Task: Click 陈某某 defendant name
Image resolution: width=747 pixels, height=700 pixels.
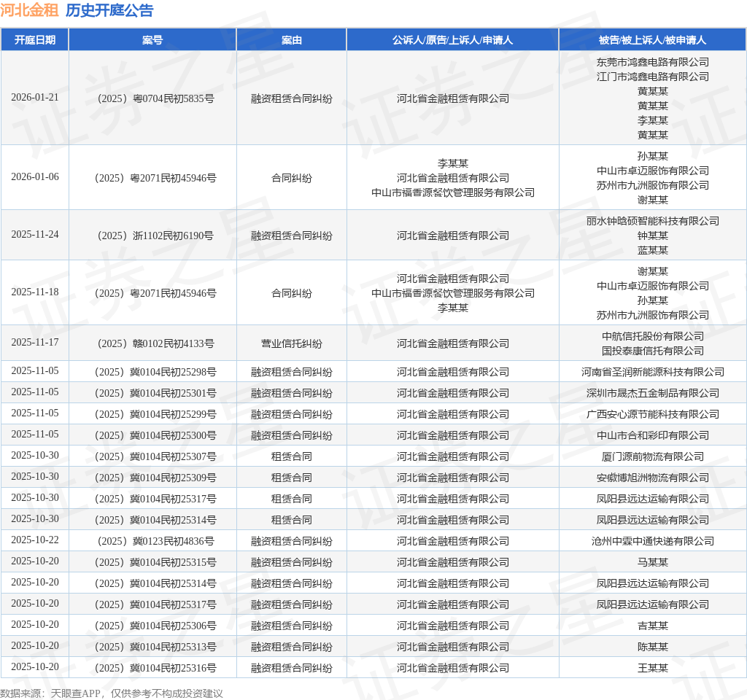Action: tap(653, 647)
